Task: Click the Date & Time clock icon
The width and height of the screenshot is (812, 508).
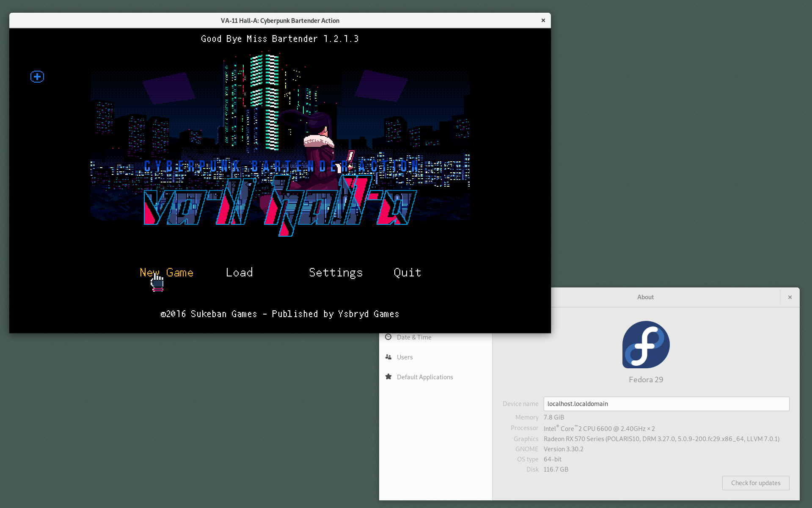Action: [x=388, y=337]
